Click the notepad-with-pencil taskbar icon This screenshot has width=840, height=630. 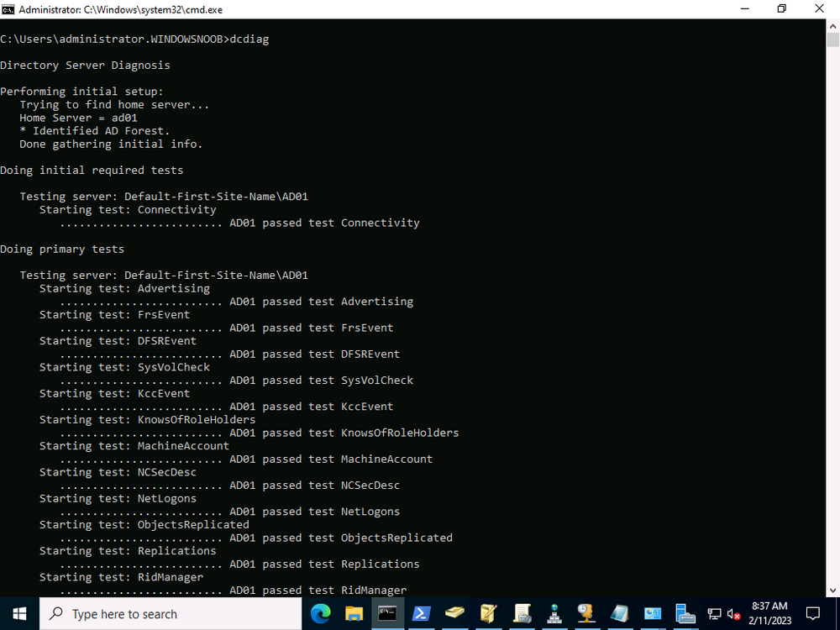coord(489,613)
